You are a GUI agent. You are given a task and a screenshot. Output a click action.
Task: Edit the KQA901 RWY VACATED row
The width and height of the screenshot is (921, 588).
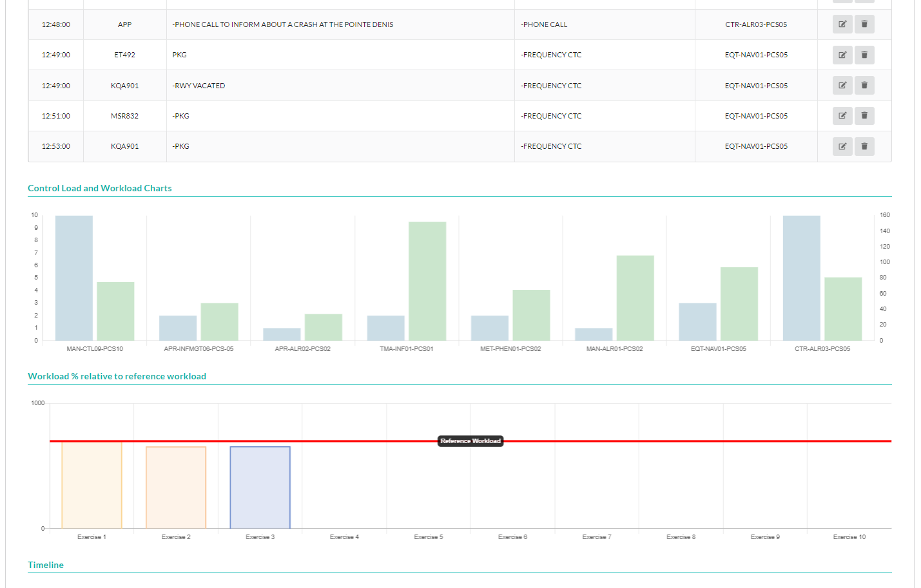842,86
